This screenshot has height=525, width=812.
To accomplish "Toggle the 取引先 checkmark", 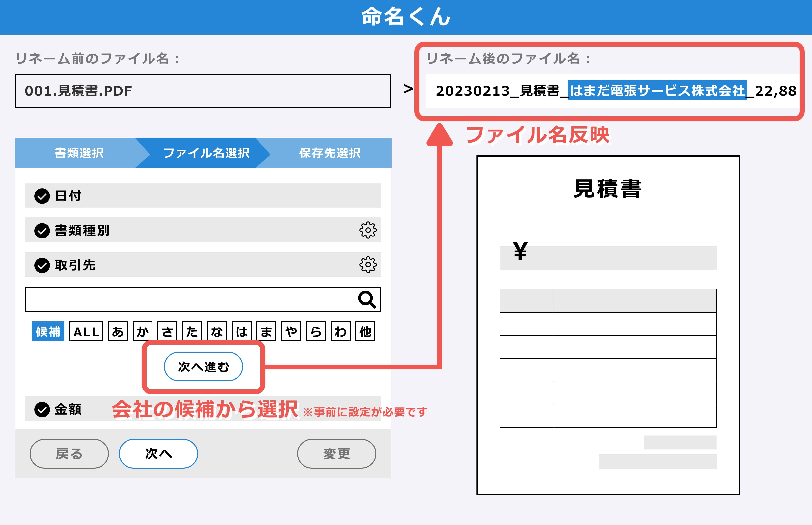I will click(x=42, y=265).
